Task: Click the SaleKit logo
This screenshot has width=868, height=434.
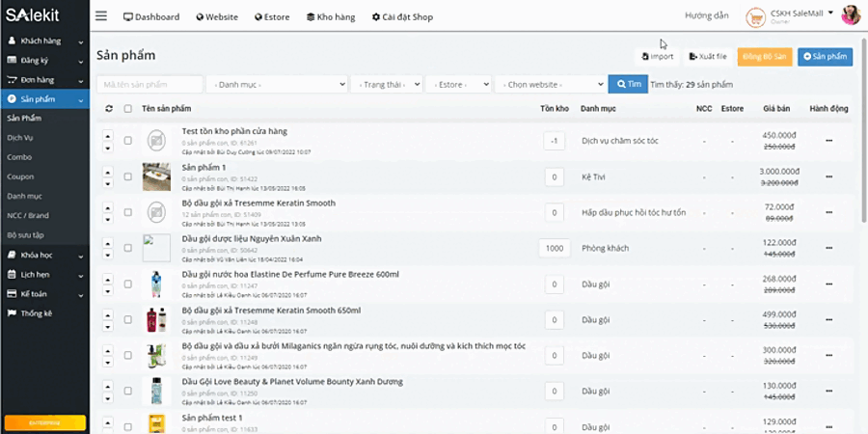Action: click(x=34, y=15)
